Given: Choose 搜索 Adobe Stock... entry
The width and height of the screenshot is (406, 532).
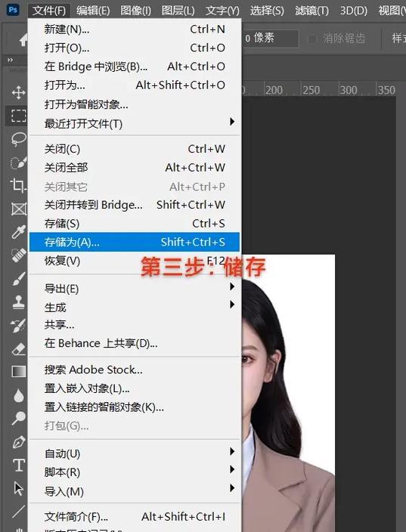Looking at the screenshot, I should tap(135, 370).
